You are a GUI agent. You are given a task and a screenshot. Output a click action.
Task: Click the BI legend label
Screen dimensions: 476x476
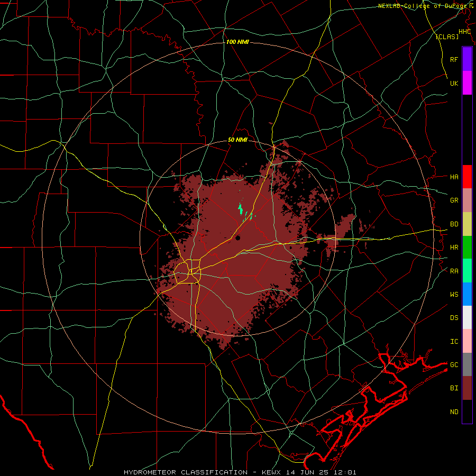coord(454,388)
